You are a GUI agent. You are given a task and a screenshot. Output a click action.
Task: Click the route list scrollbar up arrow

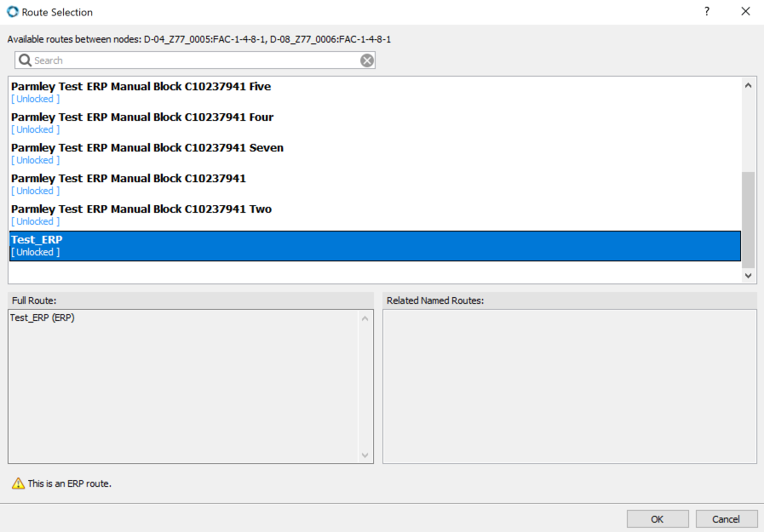point(748,83)
